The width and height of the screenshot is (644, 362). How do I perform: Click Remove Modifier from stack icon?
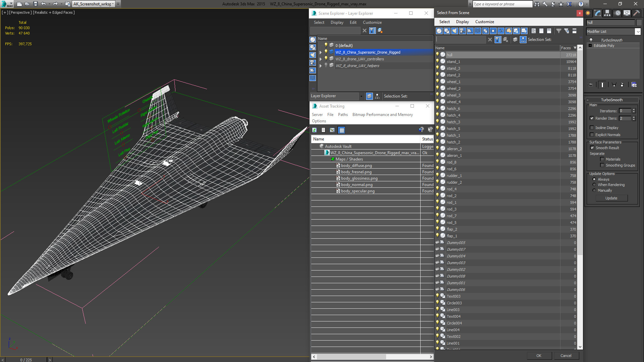[x=622, y=85]
